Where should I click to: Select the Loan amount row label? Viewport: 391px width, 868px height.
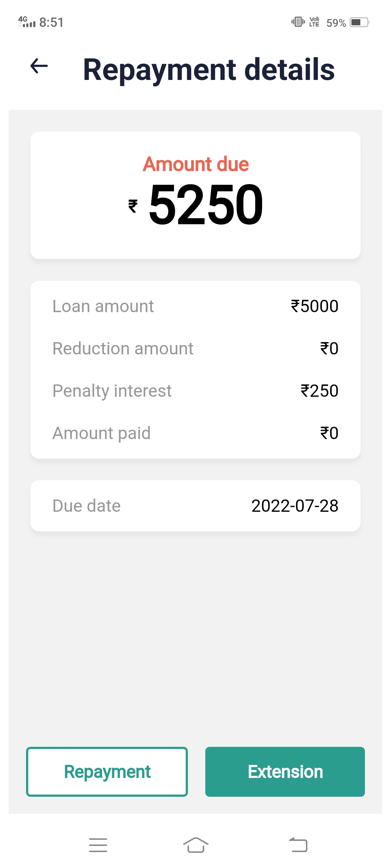point(103,306)
